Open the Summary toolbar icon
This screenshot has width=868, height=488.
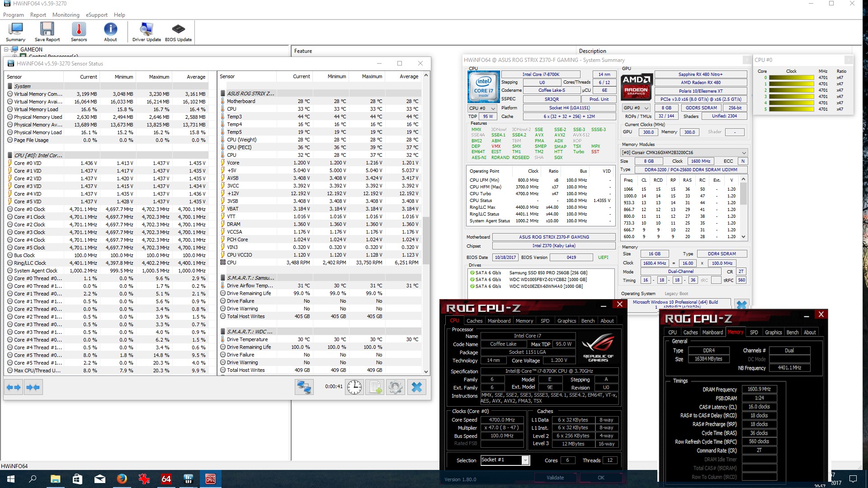click(15, 32)
